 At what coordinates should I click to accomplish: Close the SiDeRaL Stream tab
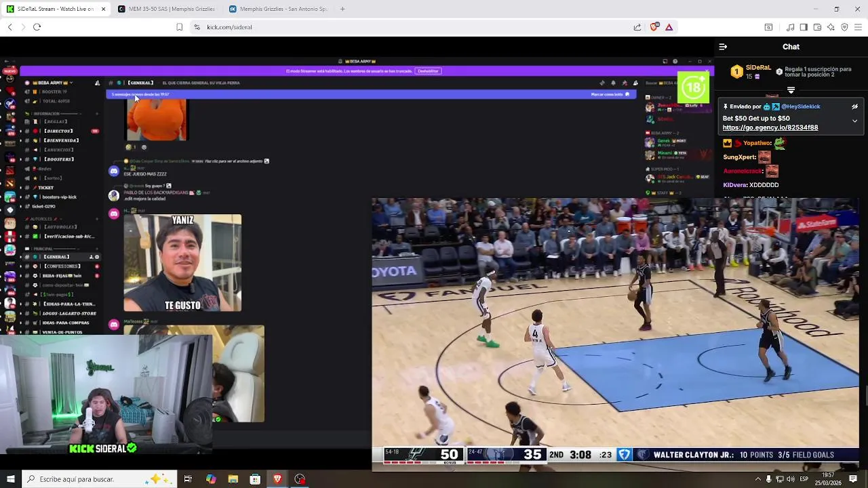(103, 9)
